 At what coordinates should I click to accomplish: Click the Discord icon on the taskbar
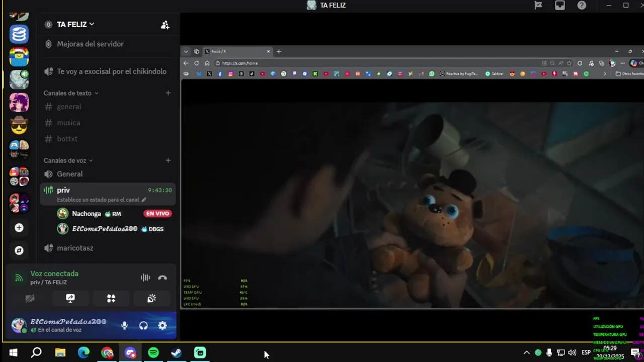point(130,353)
